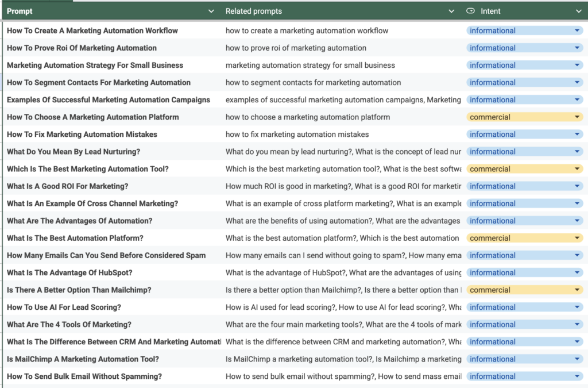Screen dimensions: 588x388
Task: Click related prompt cell marketing automation strategy for small business
Action: click(x=310, y=66)
